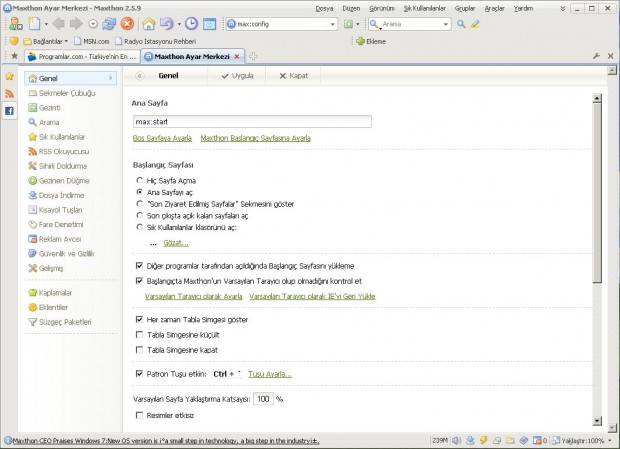Click the collapse double-arrow icon beside Genel
Image resolution: width=620 pixels, height=449 pixels.
click(140, 76)
